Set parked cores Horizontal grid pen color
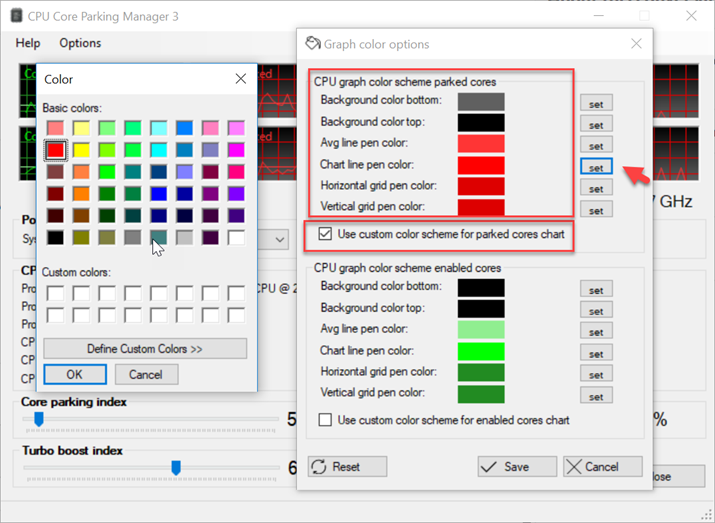 tap(596, 188)
